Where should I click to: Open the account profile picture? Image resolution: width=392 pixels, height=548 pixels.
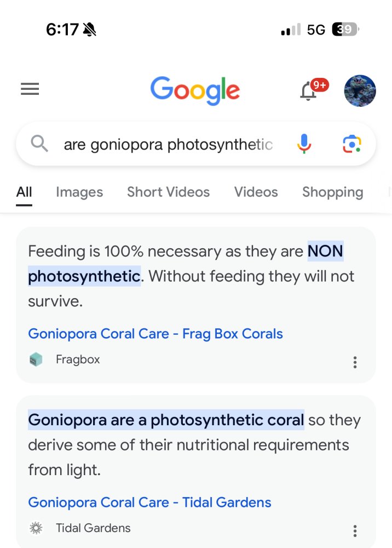pyautogui.click(x=360, y=91)
